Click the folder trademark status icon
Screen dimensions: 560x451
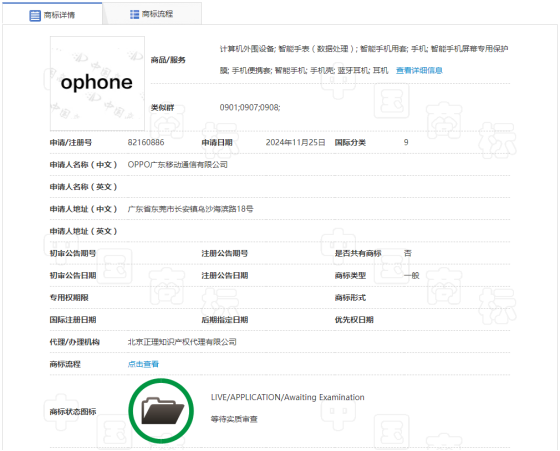(x=161, y=411)
